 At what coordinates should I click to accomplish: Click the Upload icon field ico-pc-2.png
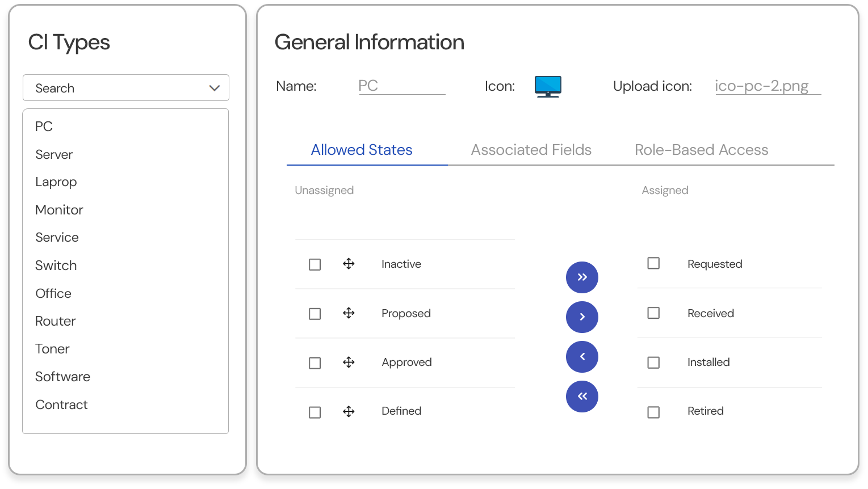pyautogui.click(x=768, y=86)
